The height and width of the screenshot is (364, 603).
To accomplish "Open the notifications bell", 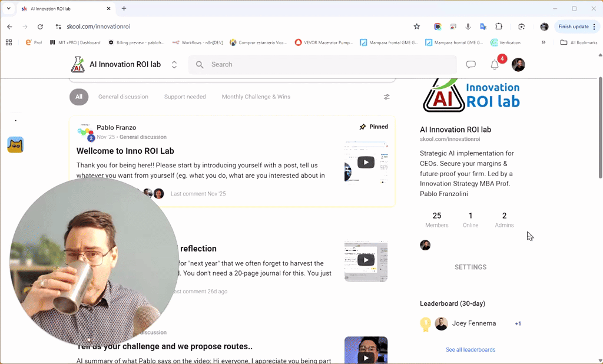I will [495, 65].
